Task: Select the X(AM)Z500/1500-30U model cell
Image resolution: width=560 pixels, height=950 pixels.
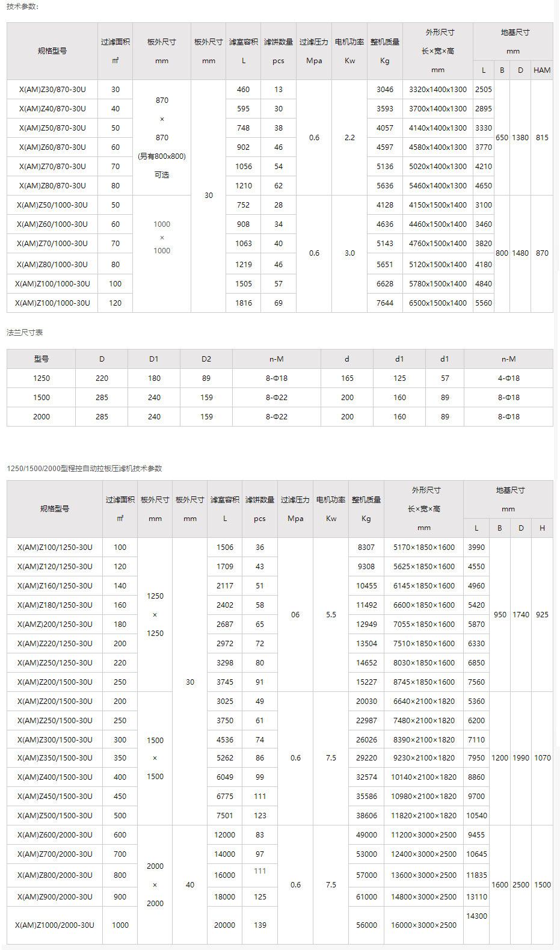Action: (x=55, y=816)
